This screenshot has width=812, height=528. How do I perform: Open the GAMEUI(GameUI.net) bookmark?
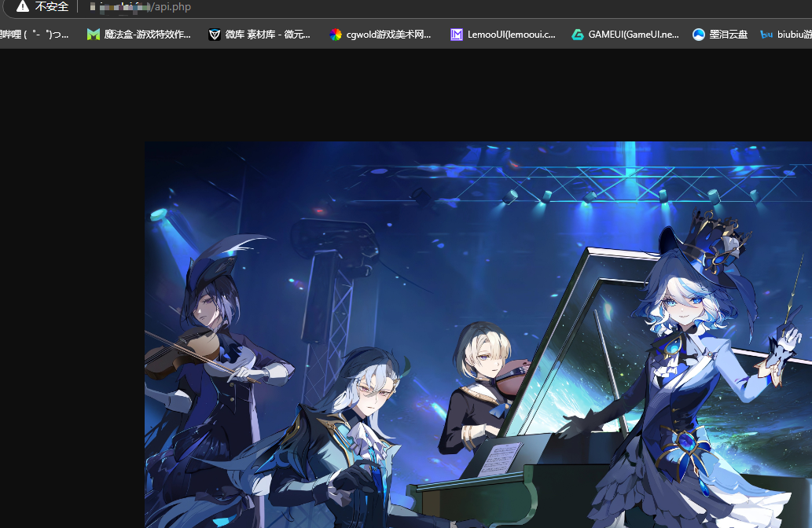pyautogui.click(x=625, y=35)
